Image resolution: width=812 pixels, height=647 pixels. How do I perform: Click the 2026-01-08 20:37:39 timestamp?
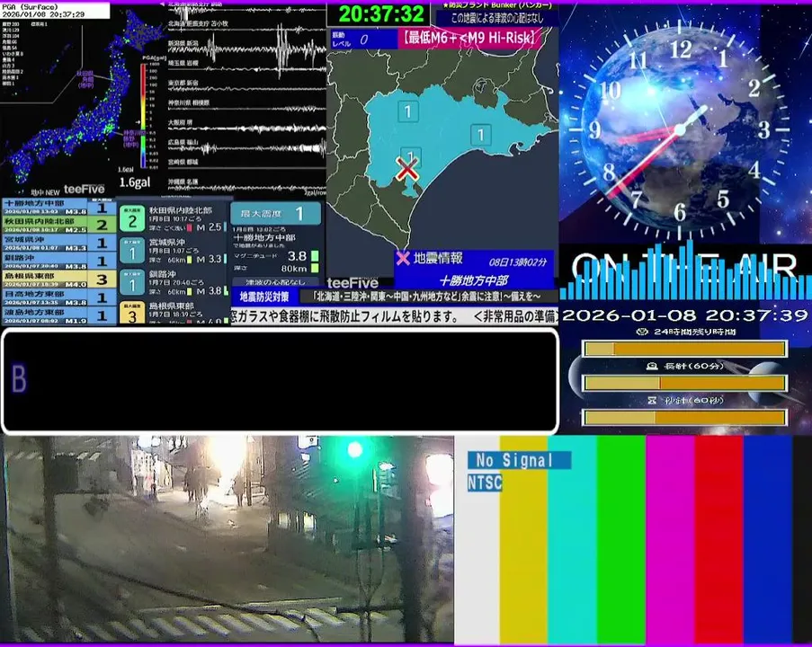[685, 315]
